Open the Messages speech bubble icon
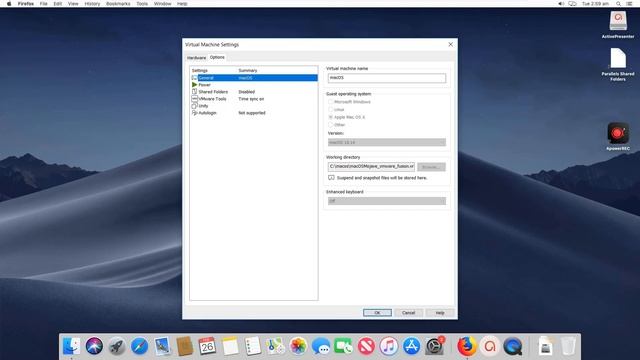This screenshot has width=640, height=360. tap(321, 346)
